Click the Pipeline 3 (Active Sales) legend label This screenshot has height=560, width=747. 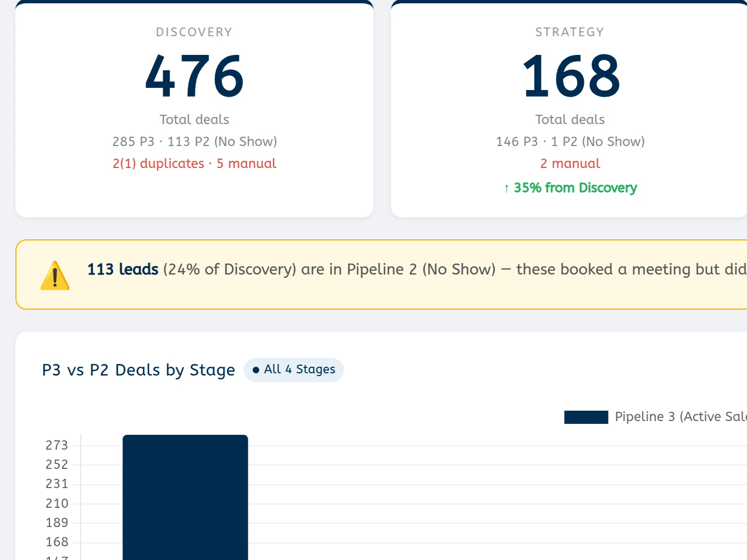coord(681,417)
